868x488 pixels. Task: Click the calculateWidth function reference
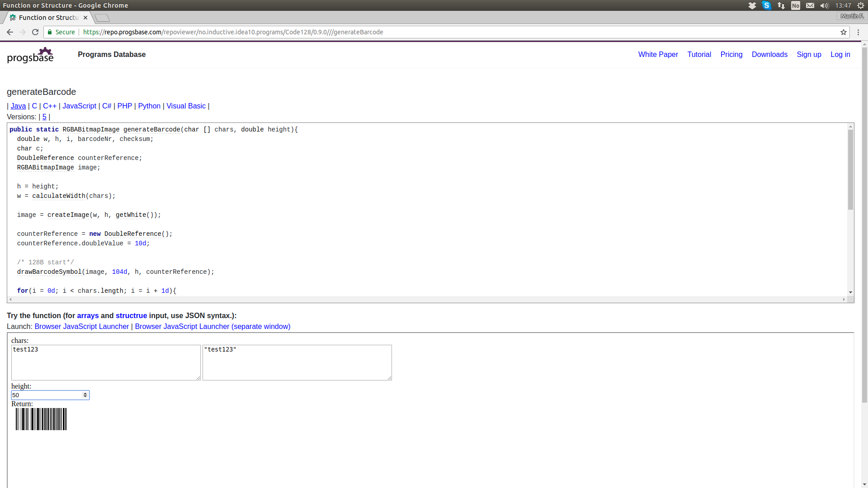(x=59, y=196)
